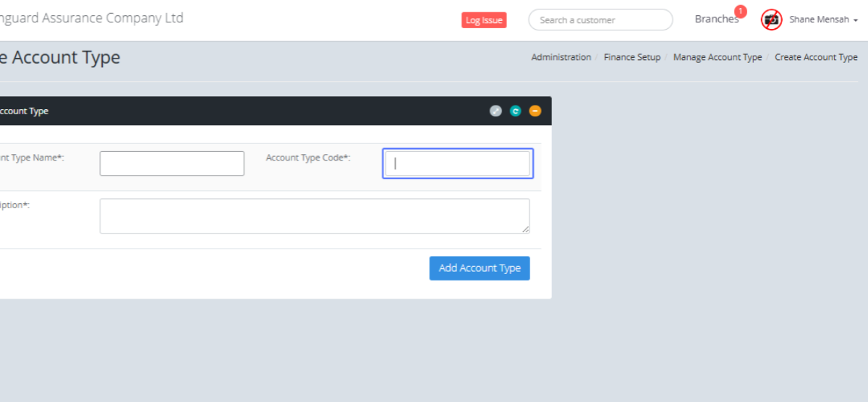Open the Shane Mensah user dropdown
The width and height of the screenshot is (868, 402).
point(819,20)
